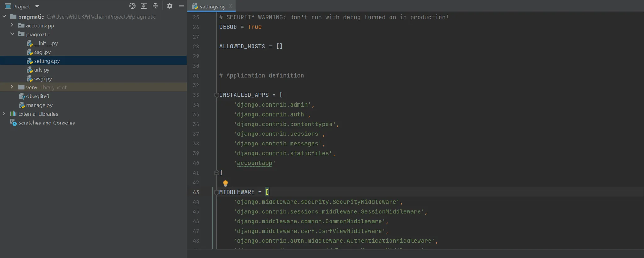The image size is (644, 258).
Task: Click ALLOWED_HOSTS in the editor
Action: pos(242,47)
